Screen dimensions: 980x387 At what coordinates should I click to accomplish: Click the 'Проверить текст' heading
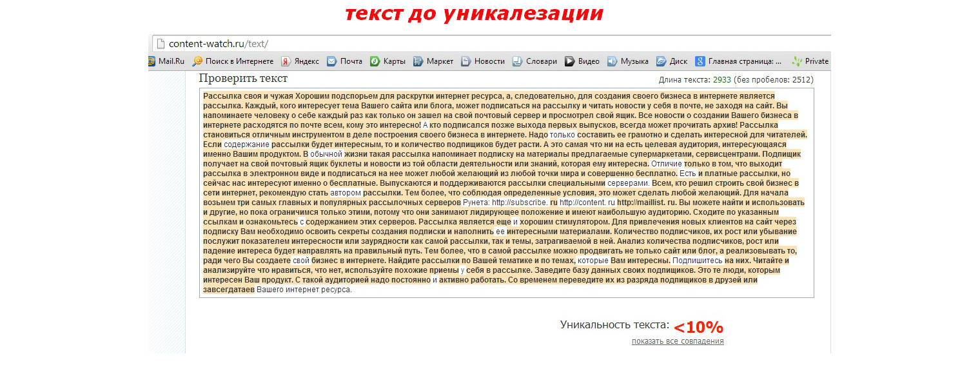pos(243,79)
